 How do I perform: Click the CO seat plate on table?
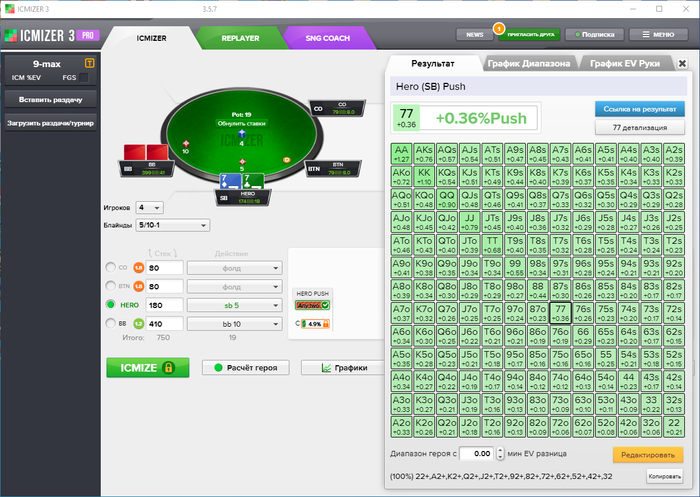coord(337,108)
